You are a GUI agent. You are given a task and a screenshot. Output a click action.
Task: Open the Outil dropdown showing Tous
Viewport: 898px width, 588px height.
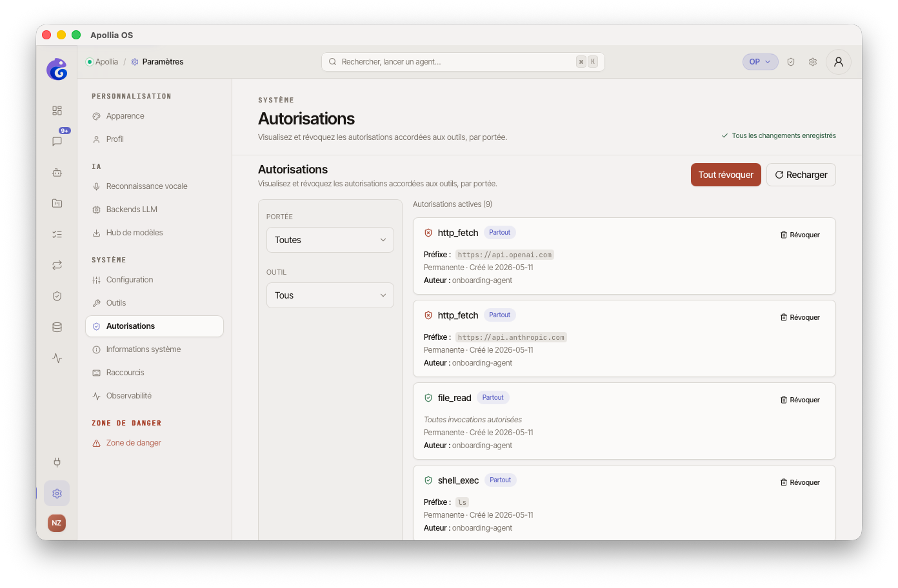330,295
